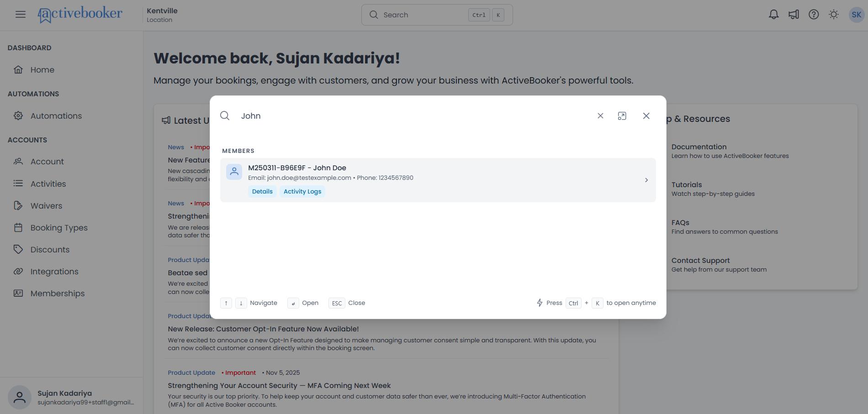Open the MFA Coming Next Week article

(279, 386)
